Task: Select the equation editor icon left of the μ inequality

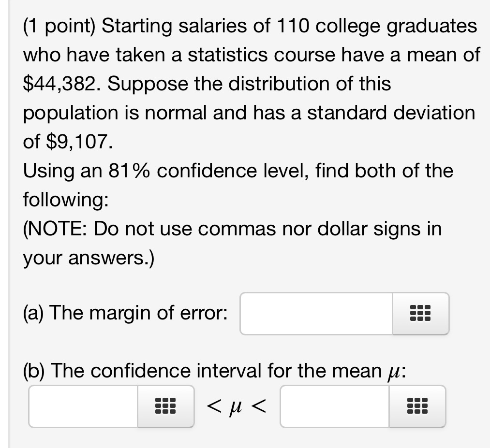Action: pyautogui.click(x=165, y=406)
